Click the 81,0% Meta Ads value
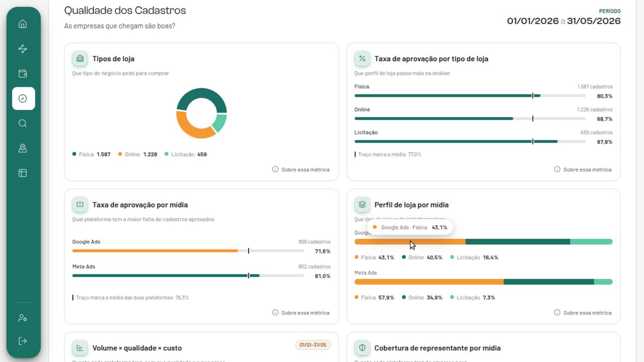Screen dimensions: 644x362 tap(322, 276)
